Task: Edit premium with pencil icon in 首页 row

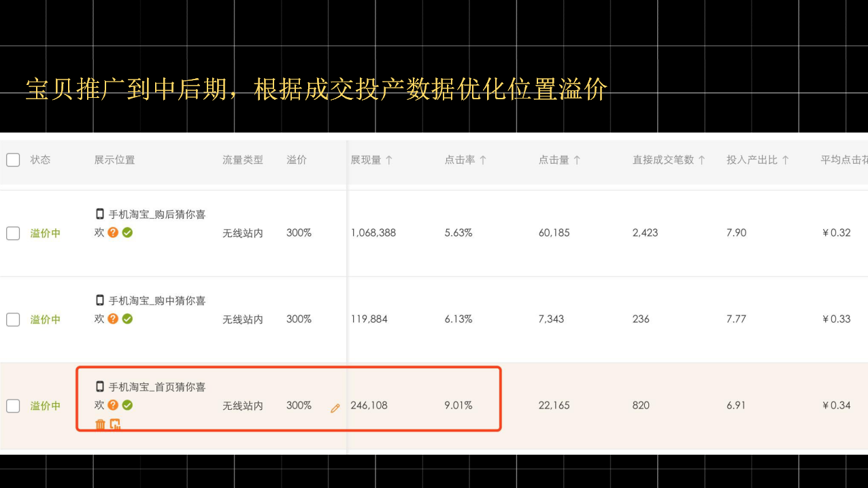Action: coord(335,408)
